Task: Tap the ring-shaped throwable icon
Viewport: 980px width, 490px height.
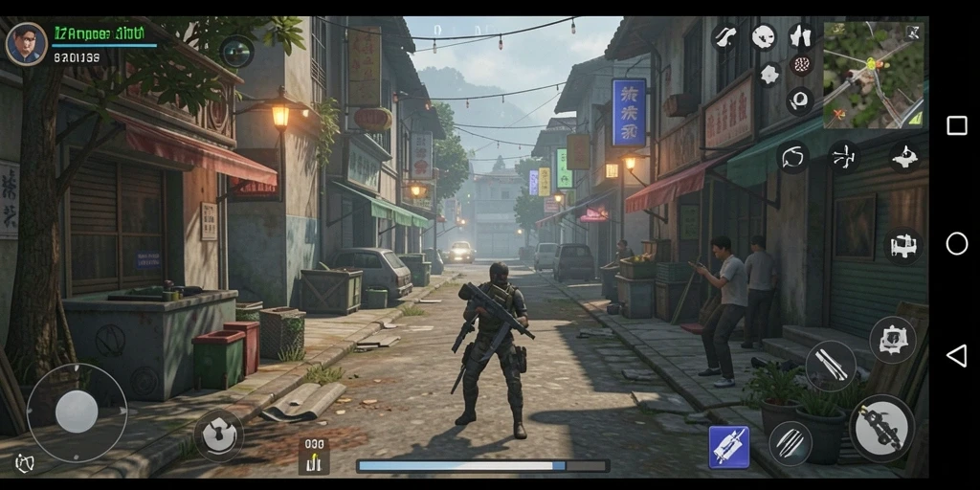Action: (799, 100)
